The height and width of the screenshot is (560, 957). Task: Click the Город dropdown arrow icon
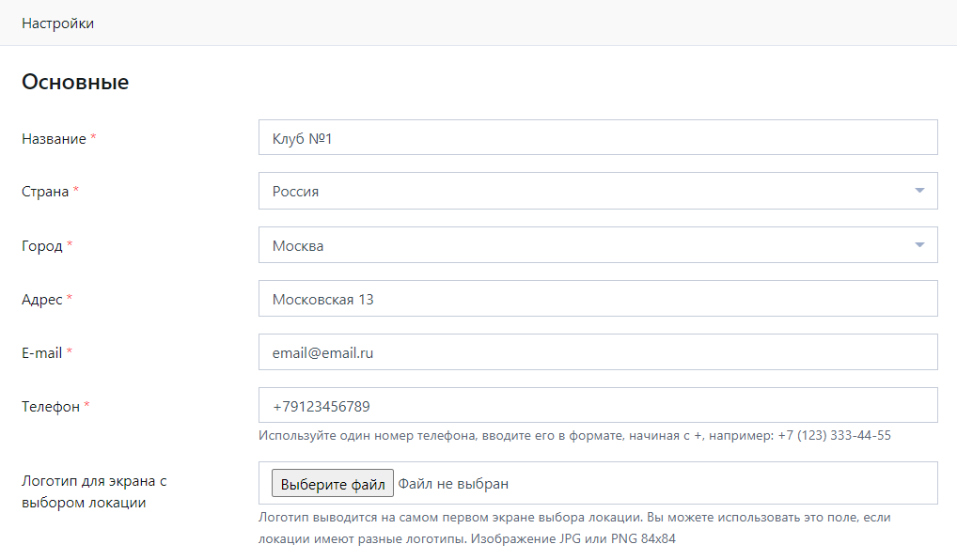919,245
